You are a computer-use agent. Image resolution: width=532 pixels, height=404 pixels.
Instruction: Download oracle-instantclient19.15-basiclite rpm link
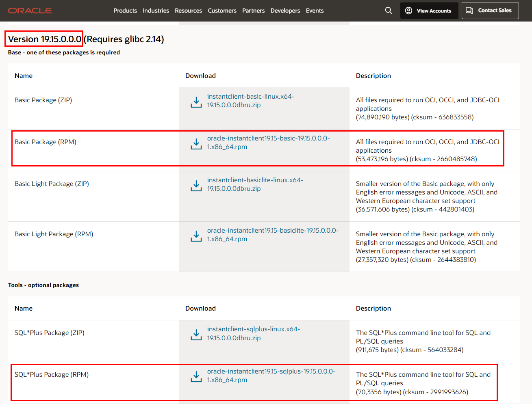(x=273, y=235)
